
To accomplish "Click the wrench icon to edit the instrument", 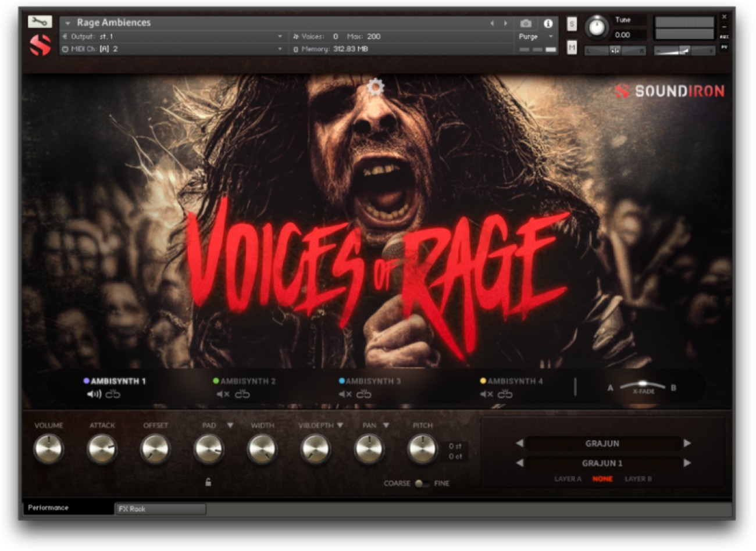I will pyautogui.click(x=40, y=21).
